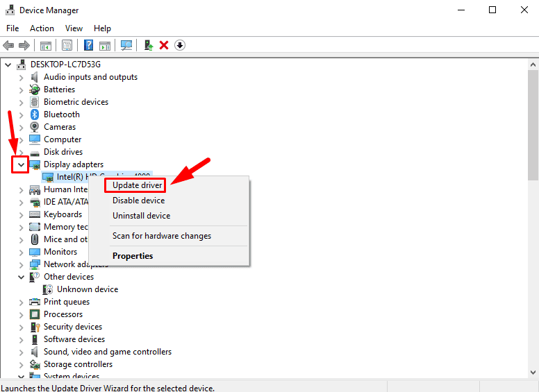The height and width of the screenshot is (392, 539).
Task: Click the Intel(R) HD Graphics adapter icon
Action: (48, 177)
